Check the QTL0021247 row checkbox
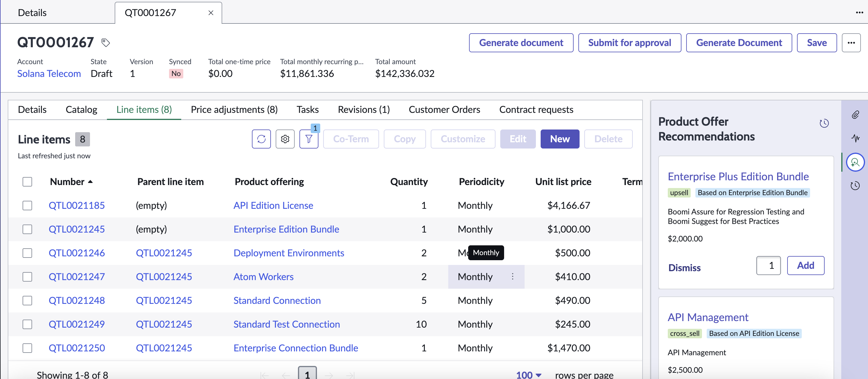The width and height of the screenshot is (868, 379). 27,277
